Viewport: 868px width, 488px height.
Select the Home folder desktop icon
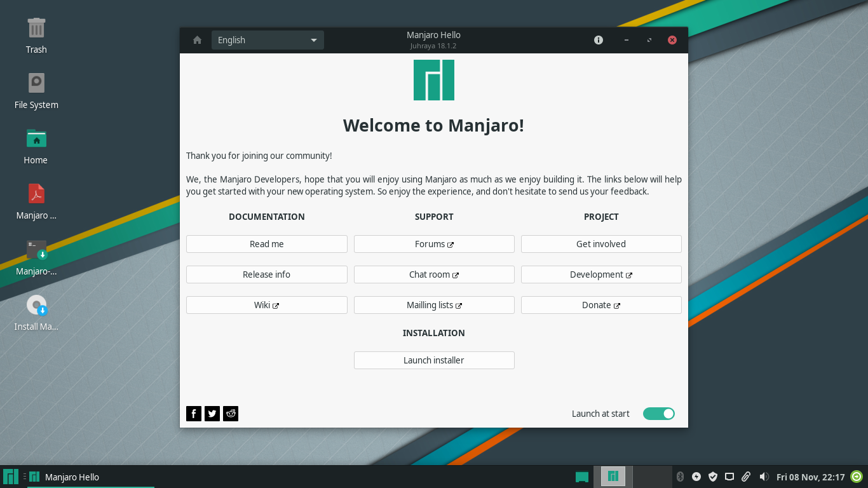click(x=36, y=139)
